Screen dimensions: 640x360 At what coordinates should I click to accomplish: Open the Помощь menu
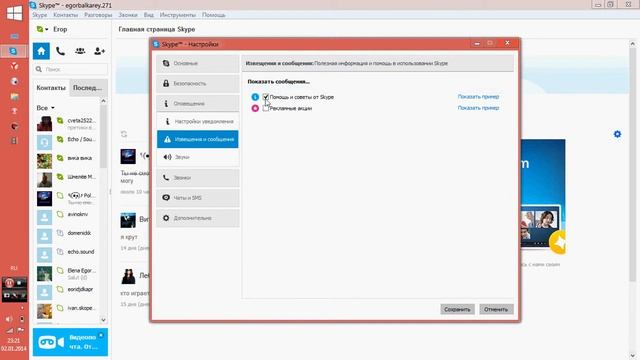(x=213, y=15)
